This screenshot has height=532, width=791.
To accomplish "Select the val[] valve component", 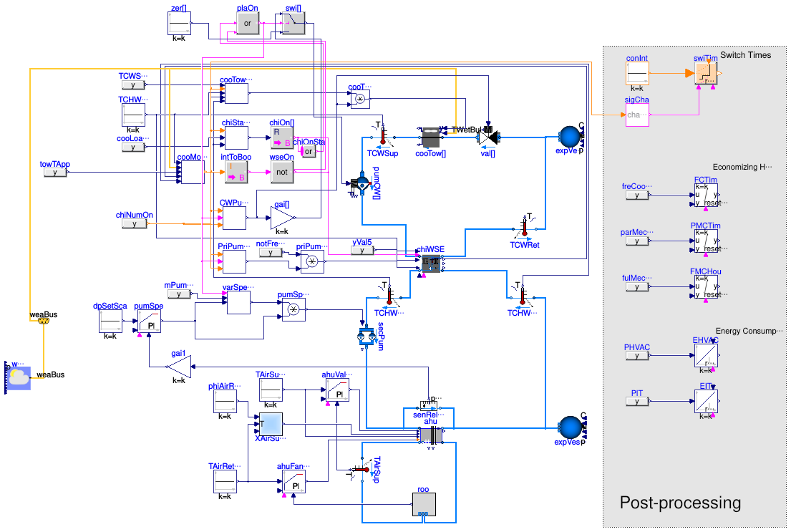I will click(x=488, y=137).
